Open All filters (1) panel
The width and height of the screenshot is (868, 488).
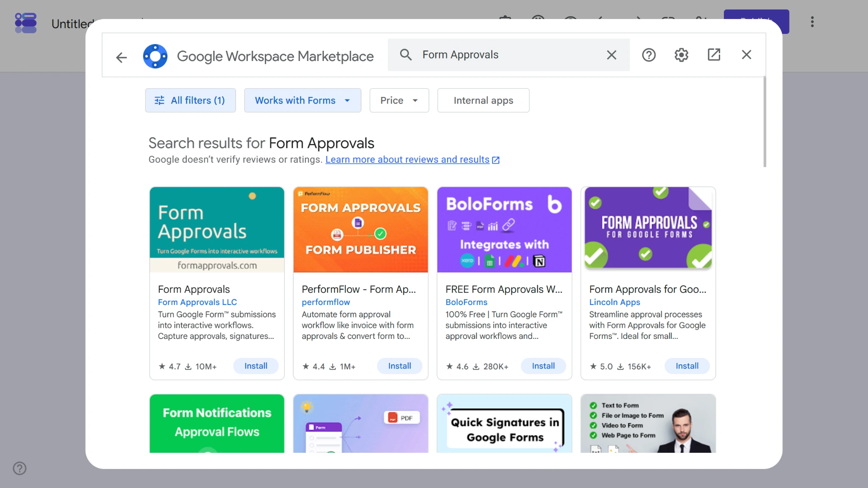[x=190, y=100]
